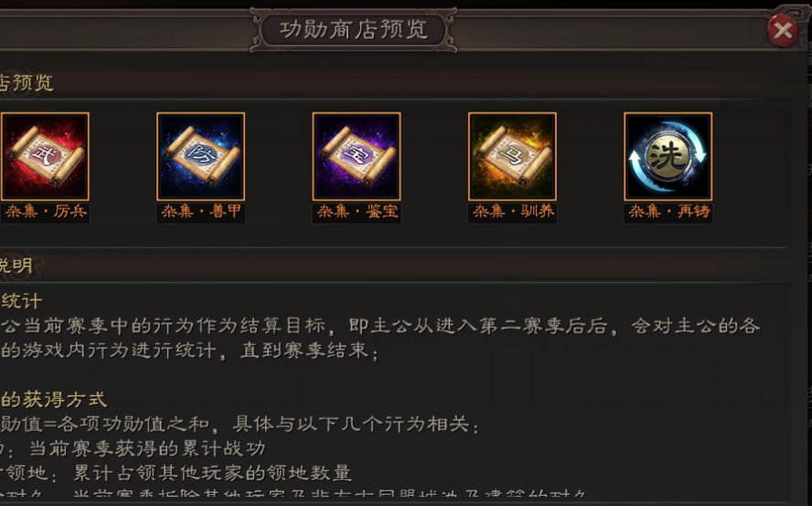
Task: Click the paragraph mentioning 第二赛季
Action: click(x=380, y=338)
